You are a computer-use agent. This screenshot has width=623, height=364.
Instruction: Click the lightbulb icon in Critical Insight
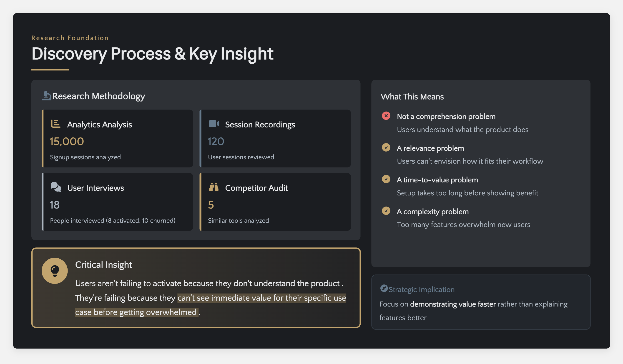(x=55, y=270)
